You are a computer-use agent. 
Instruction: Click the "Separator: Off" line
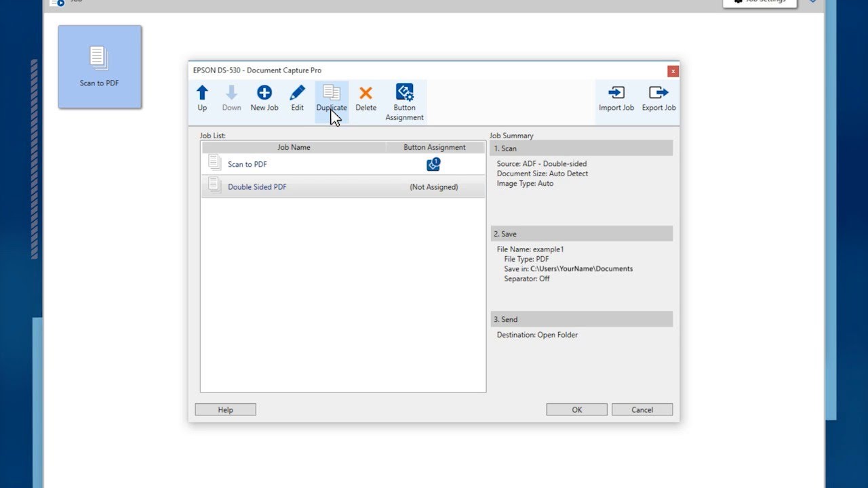(527, 279)
